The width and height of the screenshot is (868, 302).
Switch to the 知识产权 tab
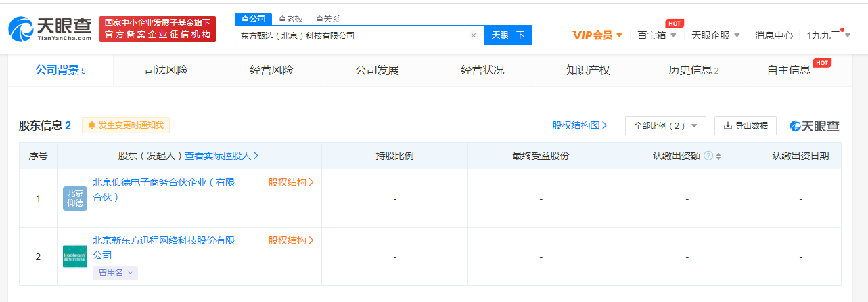pos(588,70)
